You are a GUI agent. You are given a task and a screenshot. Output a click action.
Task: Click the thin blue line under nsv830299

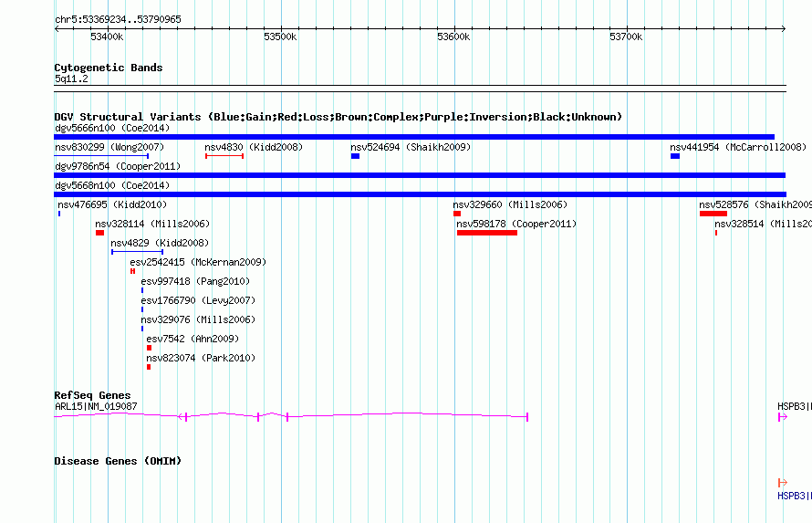(x=101, y=156)
